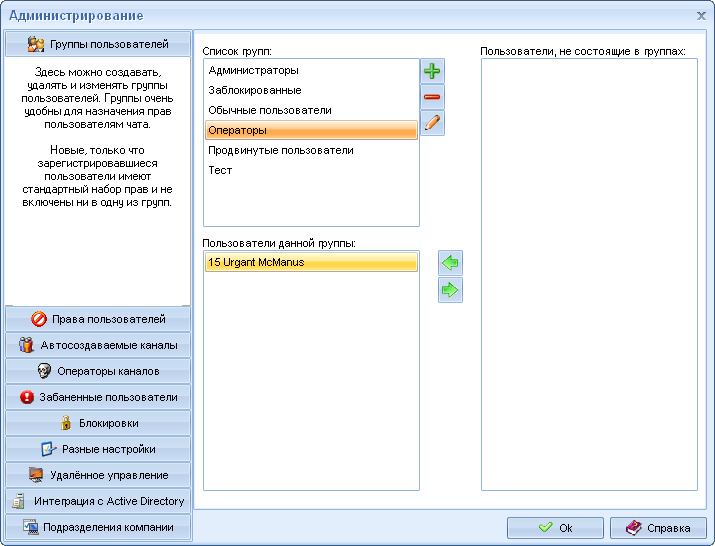Select the Администраторы group
715x546 pixels.
pos(311,70)
